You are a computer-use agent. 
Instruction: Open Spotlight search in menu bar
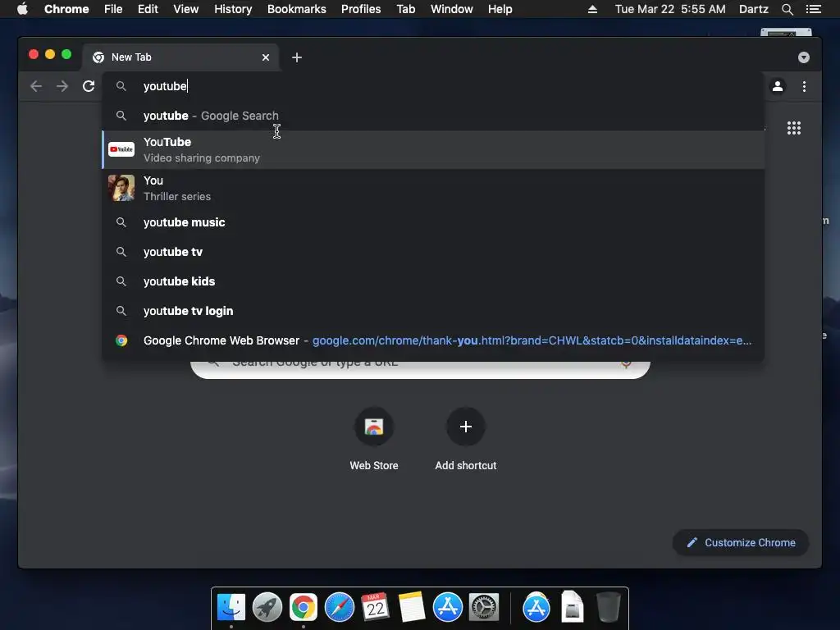click(787, 9)
